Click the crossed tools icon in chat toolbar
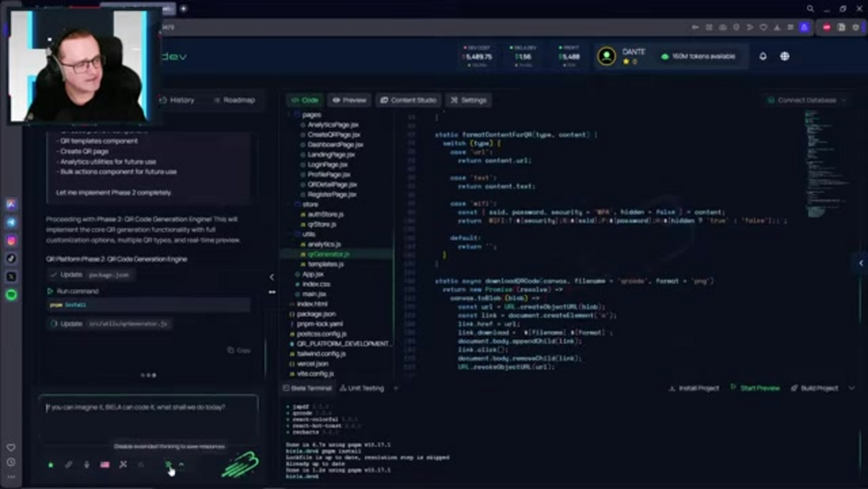This screenshot has height=489, width=868. coord(123,465)
